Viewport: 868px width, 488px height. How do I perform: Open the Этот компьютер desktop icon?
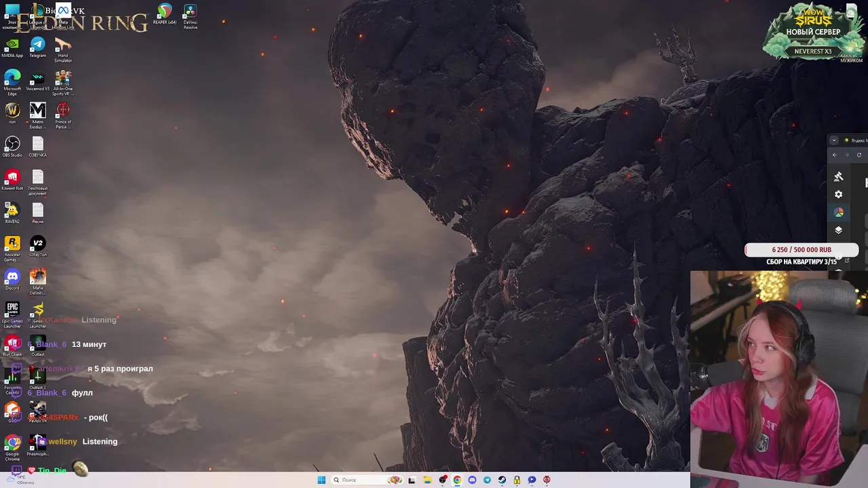click(x=12, y=16)
